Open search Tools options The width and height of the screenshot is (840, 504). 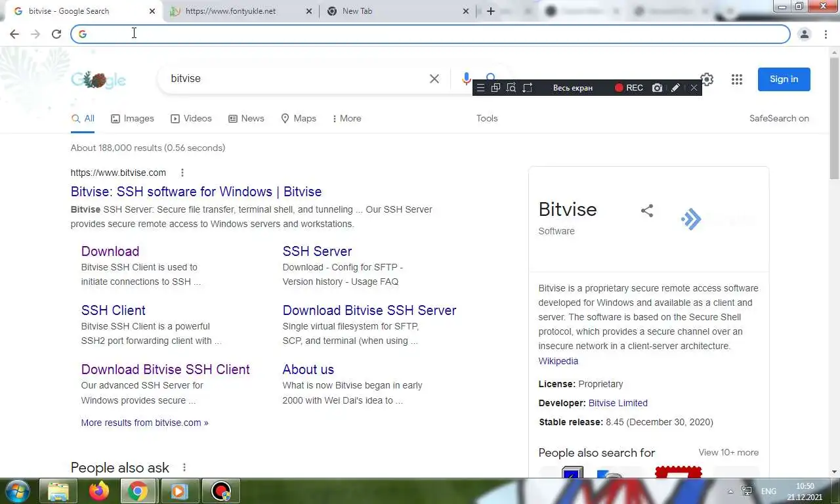[x=487, y=119]
